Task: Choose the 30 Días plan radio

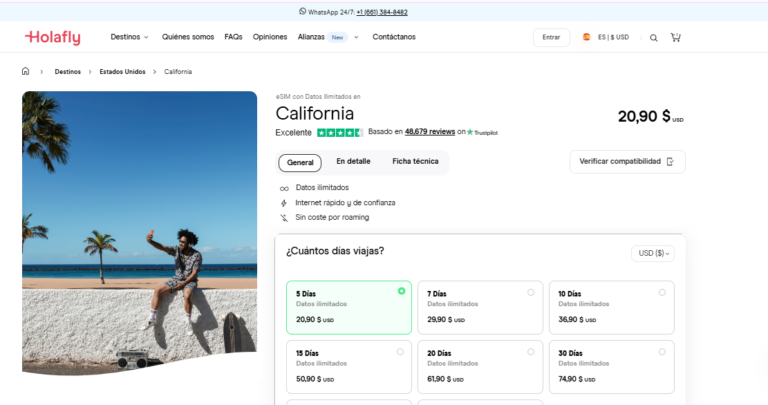Action: click(x=662, y=352)
